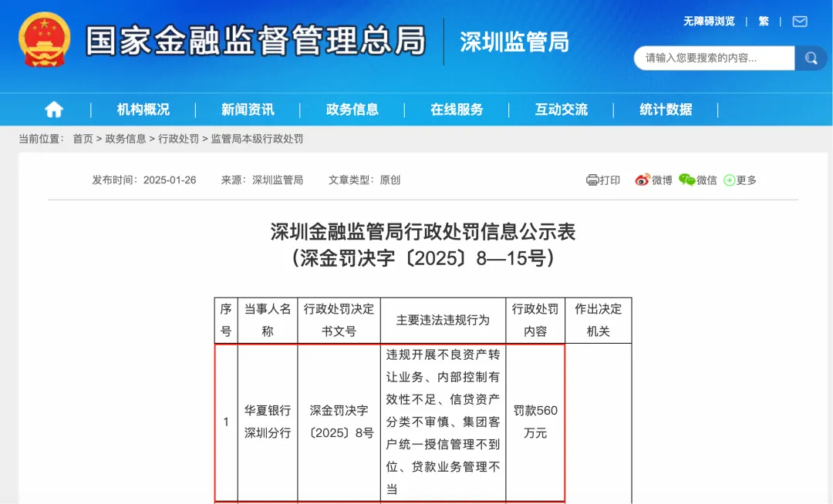Visit 监管局本级行政处罚 breadcrumb link

click(x=256, y=139)
